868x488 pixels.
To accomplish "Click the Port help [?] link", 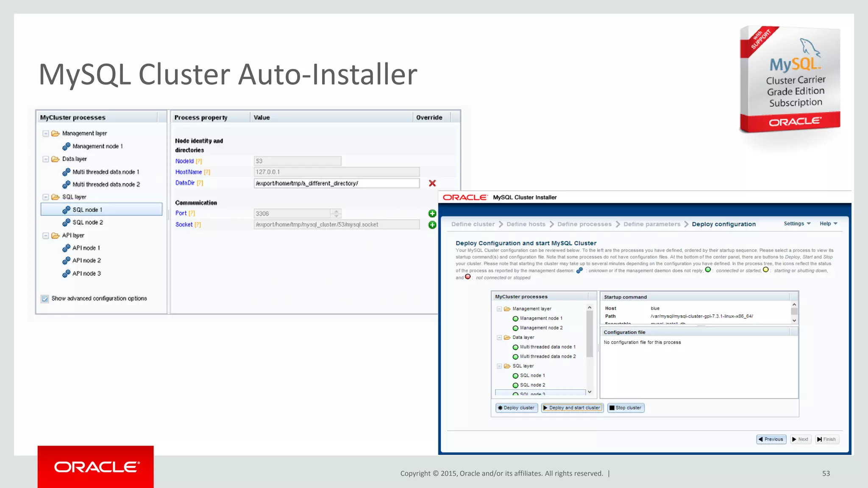I will [x=192, y=213].
